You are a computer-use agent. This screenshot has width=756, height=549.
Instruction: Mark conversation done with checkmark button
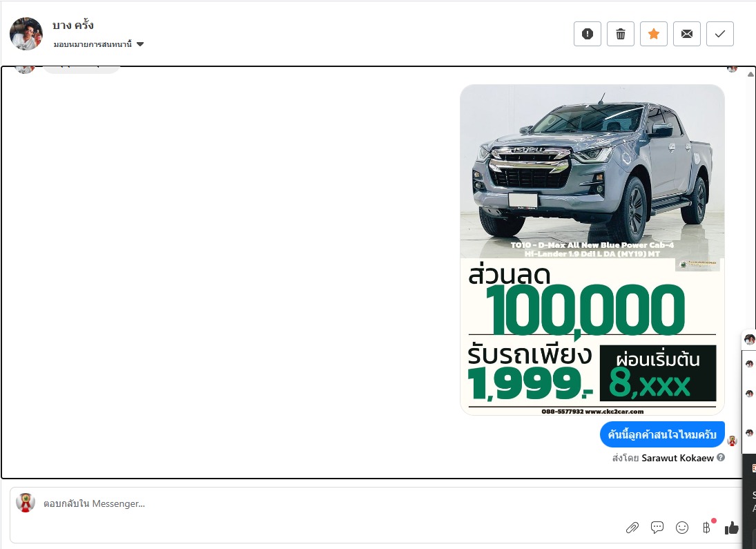pyautogui.click(x=720, y=34)
